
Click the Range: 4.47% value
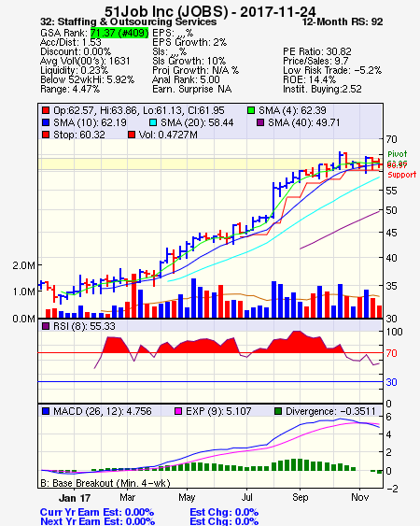point(70,90)
